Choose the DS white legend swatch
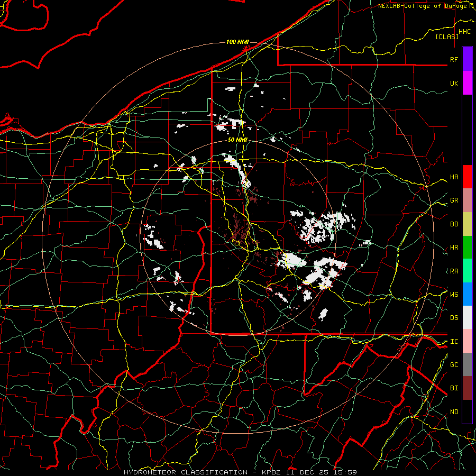This screenshot has width=476, height=476. click(x=467, y=317)
